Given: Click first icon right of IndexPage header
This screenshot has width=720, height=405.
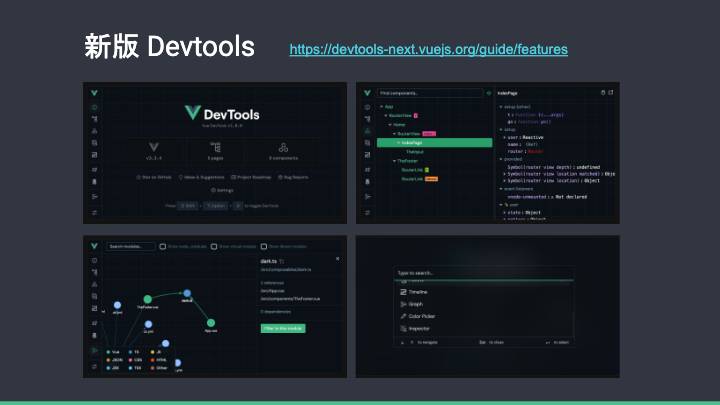Looking at the screenshot, I should coord(603,93).
